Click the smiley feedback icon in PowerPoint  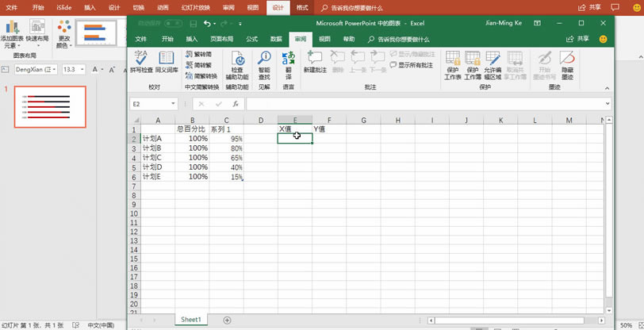point(636,7)
